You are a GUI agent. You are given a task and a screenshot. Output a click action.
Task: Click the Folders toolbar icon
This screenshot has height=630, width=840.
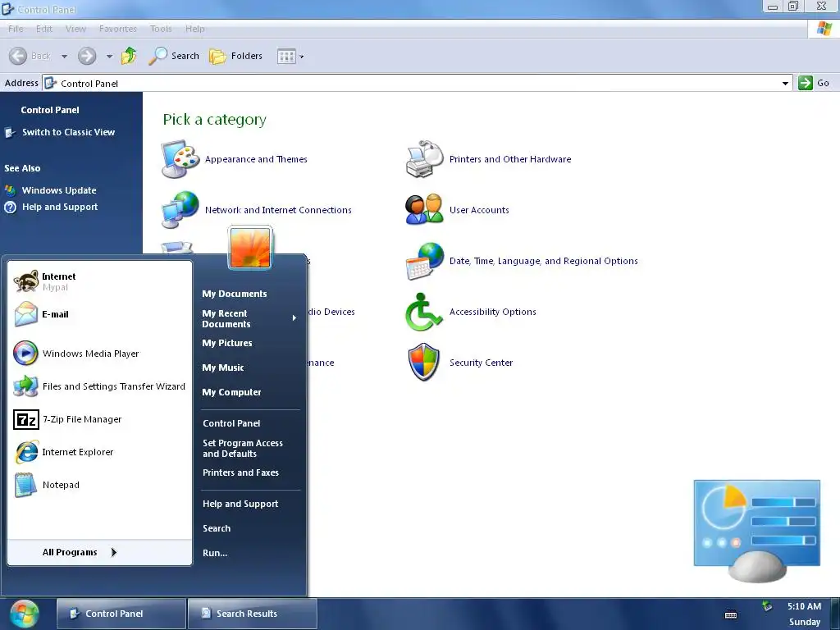[217, 56]
